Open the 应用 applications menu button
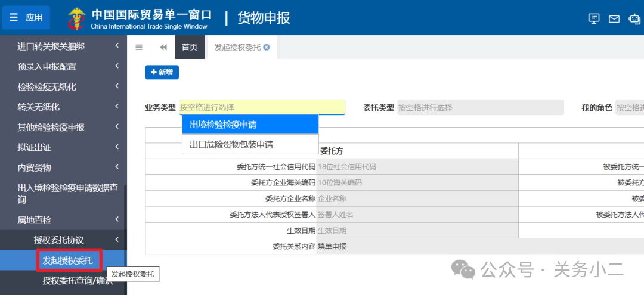644x295 pixels. point(26,18)
